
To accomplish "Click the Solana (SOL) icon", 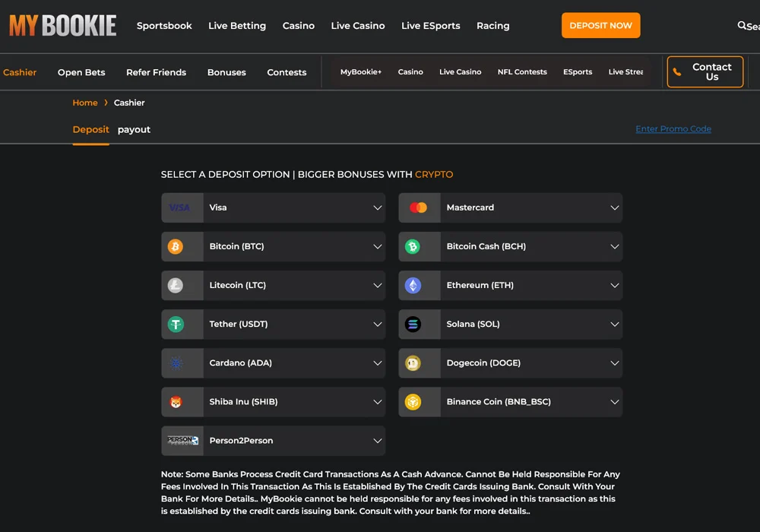I will tap(413, 325).
